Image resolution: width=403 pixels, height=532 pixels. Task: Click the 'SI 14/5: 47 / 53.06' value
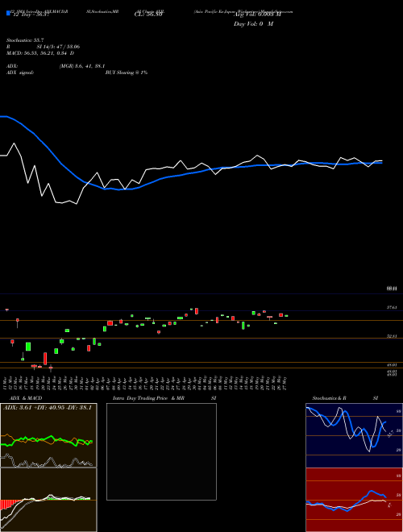point(58,47)
